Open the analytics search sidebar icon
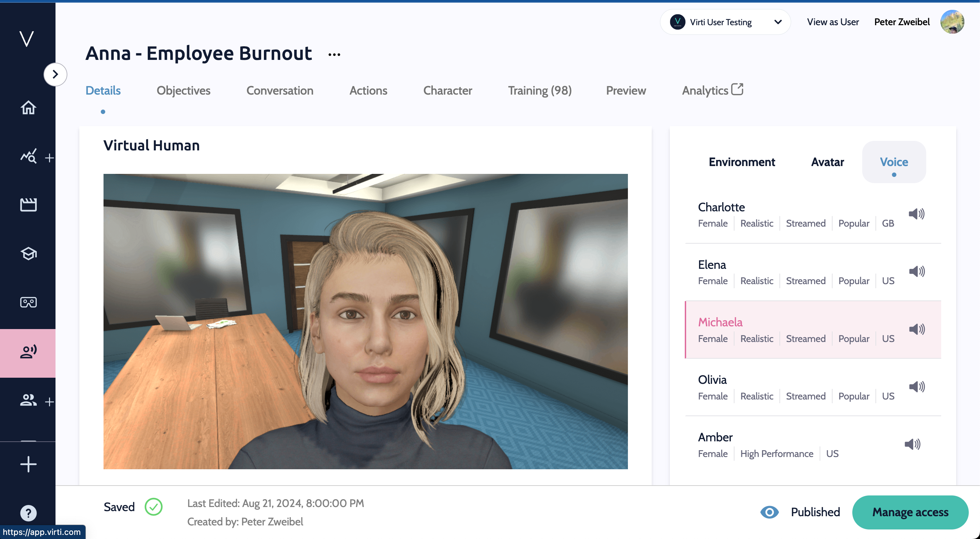The height and width of the screenshot is (539, 980). [28, 156]
